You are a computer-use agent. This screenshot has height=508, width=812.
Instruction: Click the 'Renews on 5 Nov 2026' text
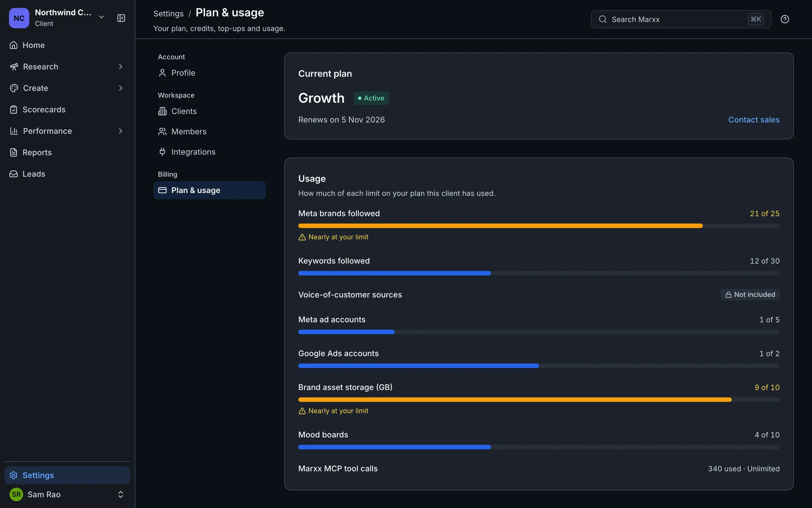pyautogui.click(x=341, y=120)
